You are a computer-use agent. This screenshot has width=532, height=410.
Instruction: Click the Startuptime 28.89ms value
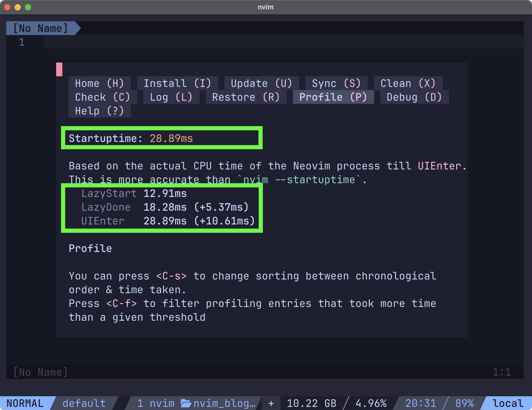coord(171,139)
